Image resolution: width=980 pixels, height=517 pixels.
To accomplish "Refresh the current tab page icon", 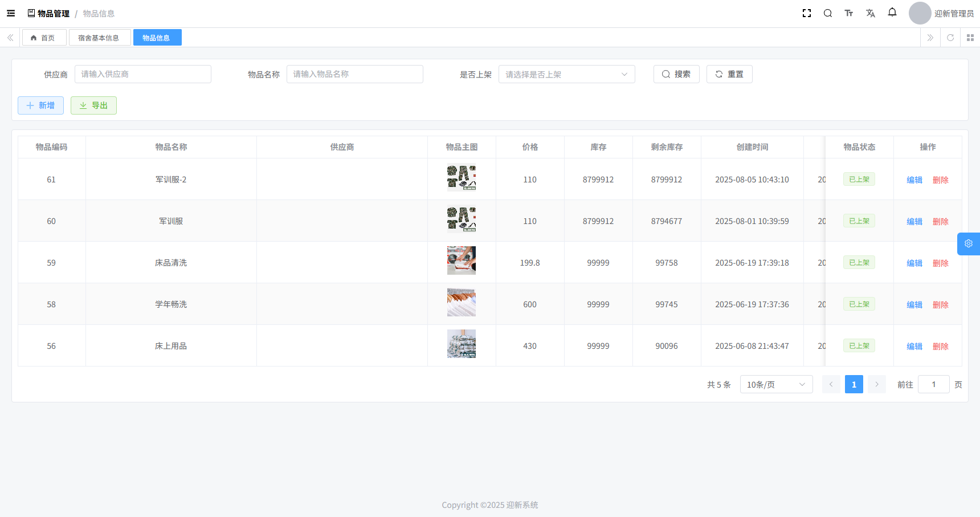I will pyautogui.click(x=950, y=38).
